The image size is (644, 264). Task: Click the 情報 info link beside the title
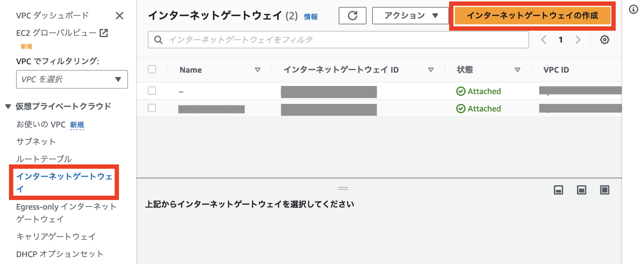coord(310,17)
